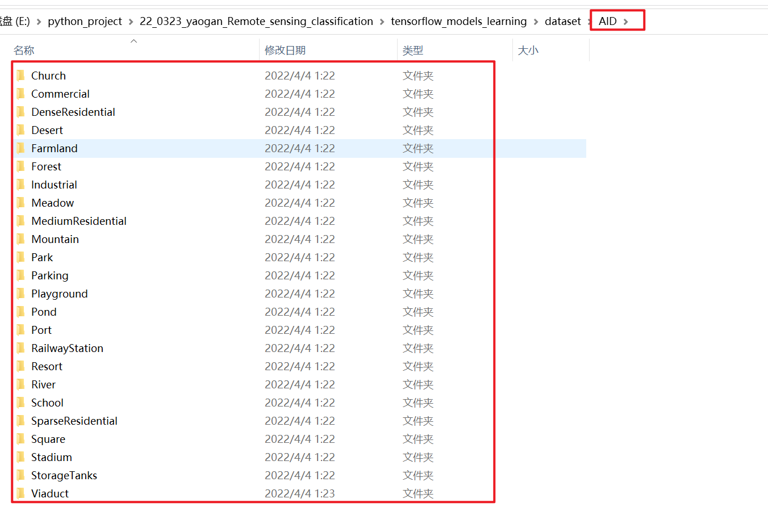Expand chevron after dataset breadcrumb
Viewport: 768px width, 532px height.
pyautogui.click(x=590, y=22)
